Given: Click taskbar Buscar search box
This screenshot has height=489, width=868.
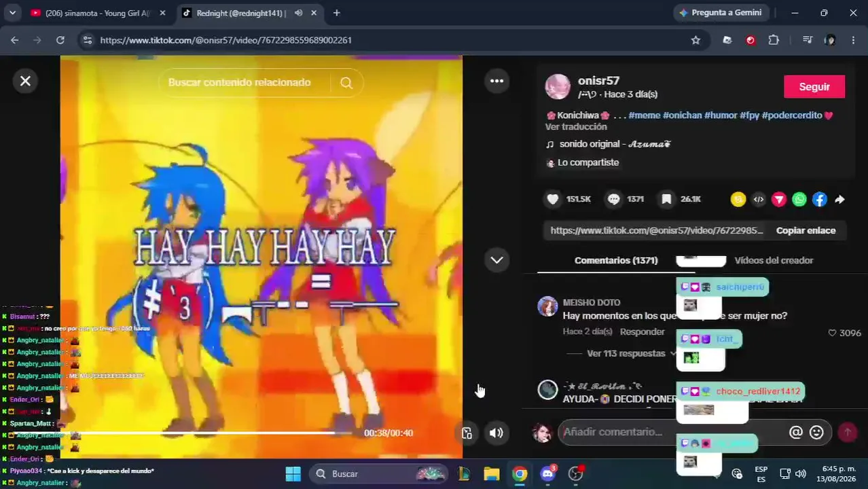Looking at the screenshot, I should click(379, 473).
